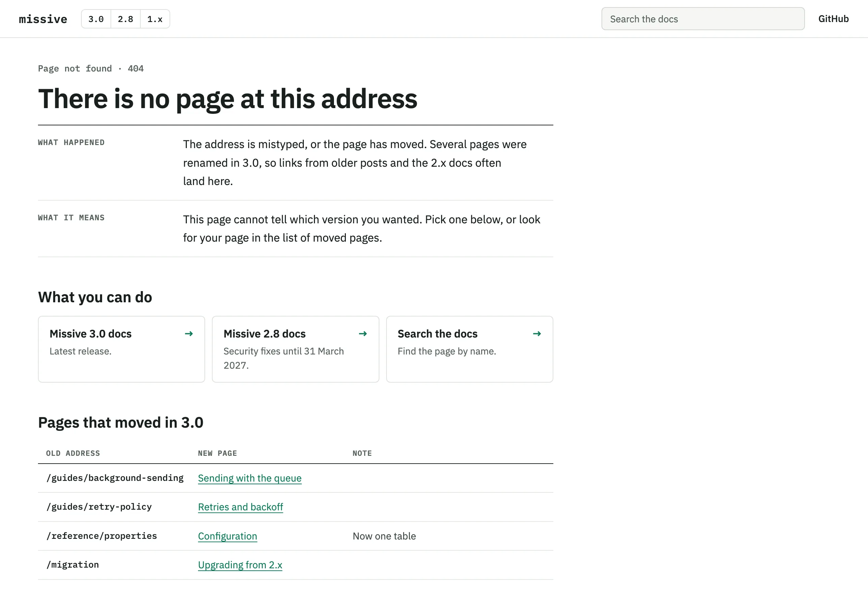The height and width of the screenshot is (610, 868).
Task: Open the Retries and backoff link
Action: (x=240, y=507)
